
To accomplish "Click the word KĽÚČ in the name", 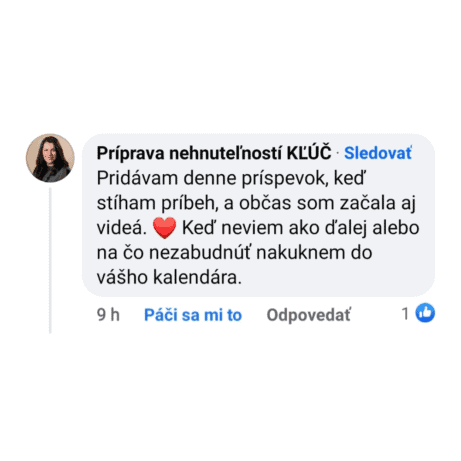I will 309,153.
